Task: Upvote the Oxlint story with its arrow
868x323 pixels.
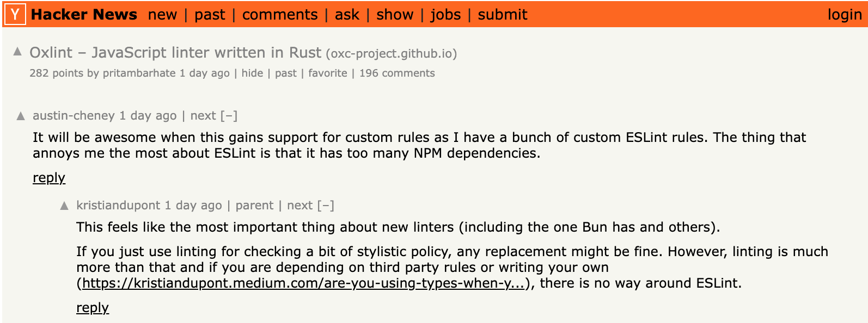Action: (x=17, y=52)
